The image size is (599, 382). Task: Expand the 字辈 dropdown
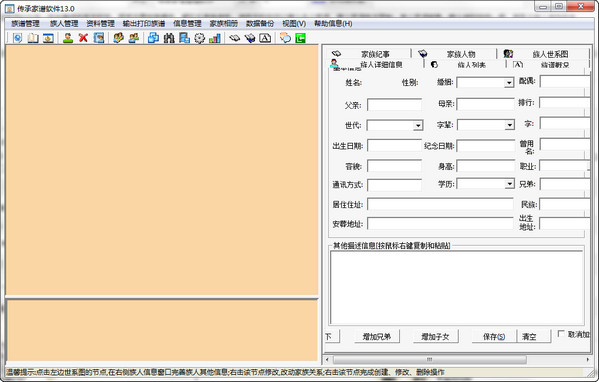pos(510,125)
